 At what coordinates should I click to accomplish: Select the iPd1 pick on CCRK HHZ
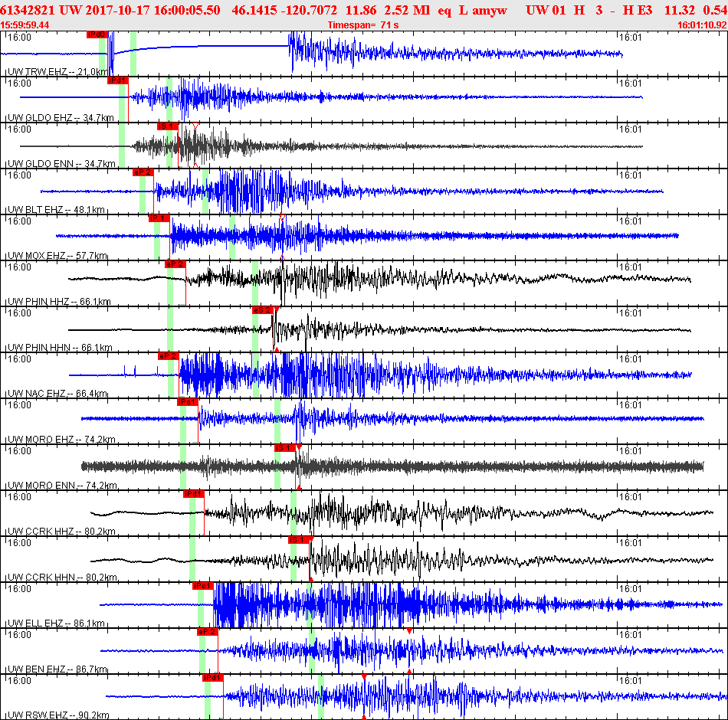coord(193,494)
